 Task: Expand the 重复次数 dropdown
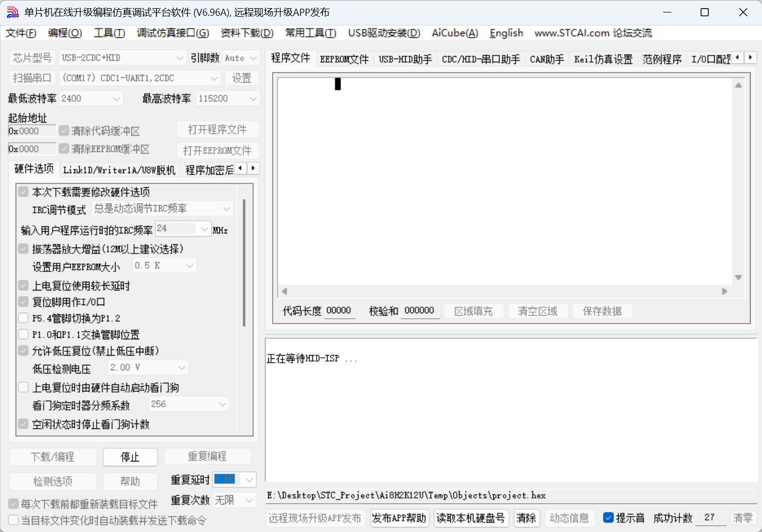pyautogui.click(x=249, y=500)
